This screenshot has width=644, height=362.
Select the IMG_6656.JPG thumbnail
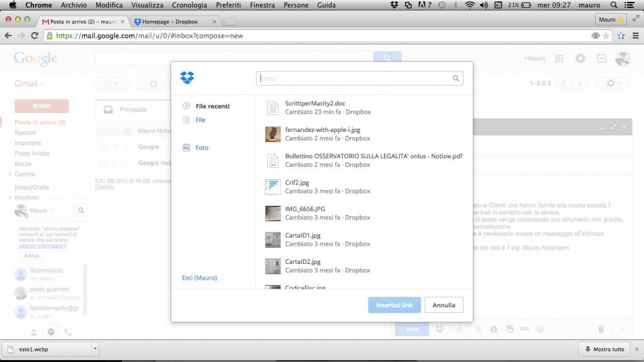[273, 213]
